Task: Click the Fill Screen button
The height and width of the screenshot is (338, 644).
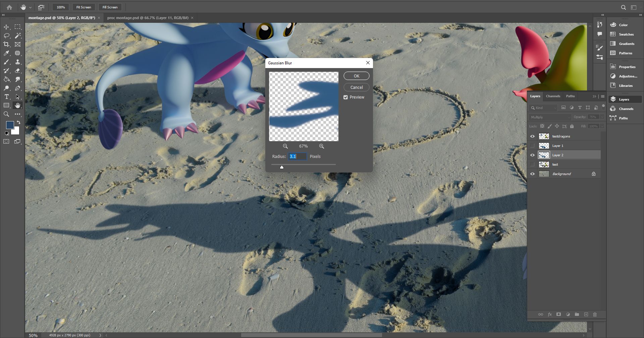Action: pyautogui.click(x=110, y=7)
